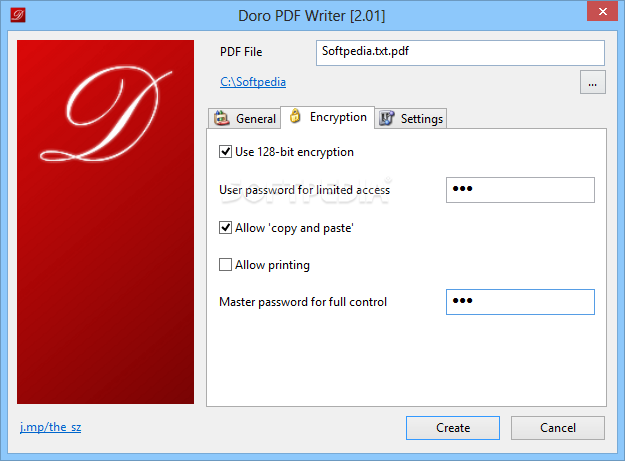Screen dimensions: 625x461
Task: Click the Doro app icon in title bar
Action: pos(18,15)
